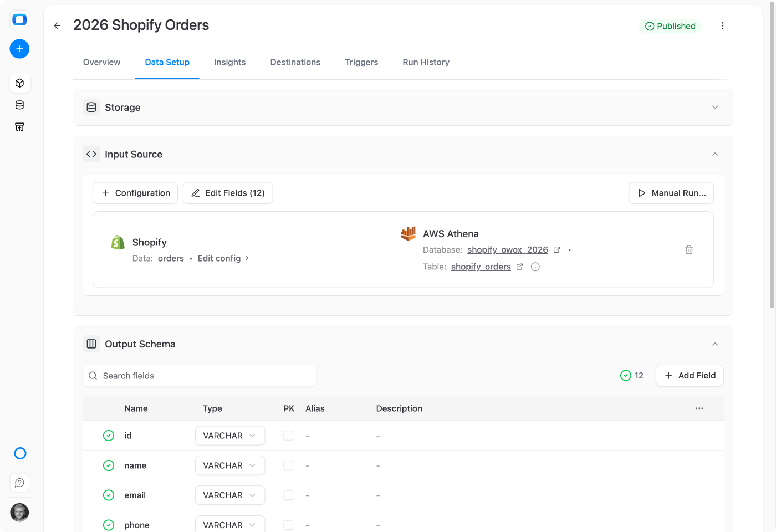Click the green status check for email field
Screen dimensions: 776x532
tap(109, 495)
